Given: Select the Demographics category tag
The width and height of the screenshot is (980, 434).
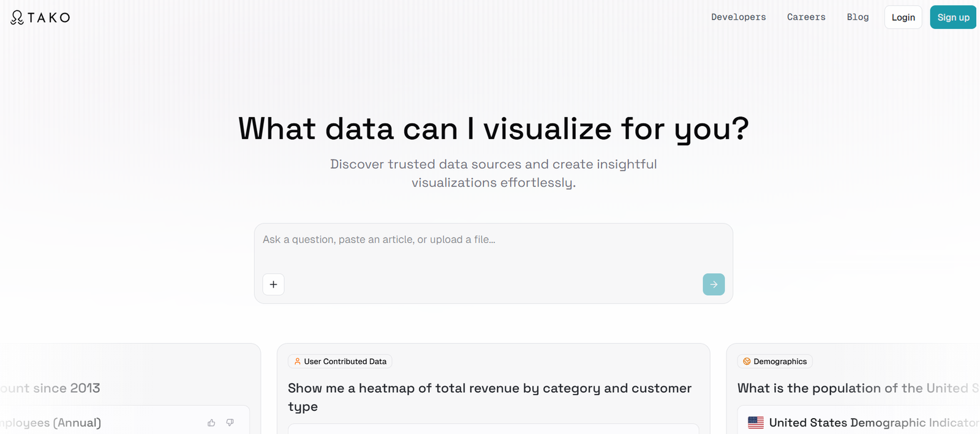Looking at the screenshot, I should click(775, 362).
